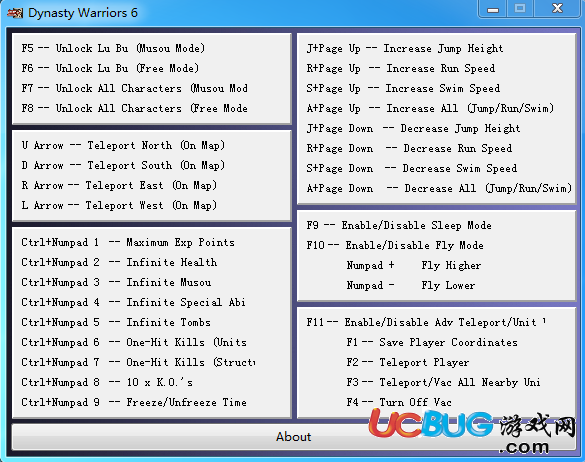Click 'F7 -- Unlock All Characters' Musou line
Image resolution: width=585 pixels, height=462 pixels.
pyautogui.click(x=134, y=88)
